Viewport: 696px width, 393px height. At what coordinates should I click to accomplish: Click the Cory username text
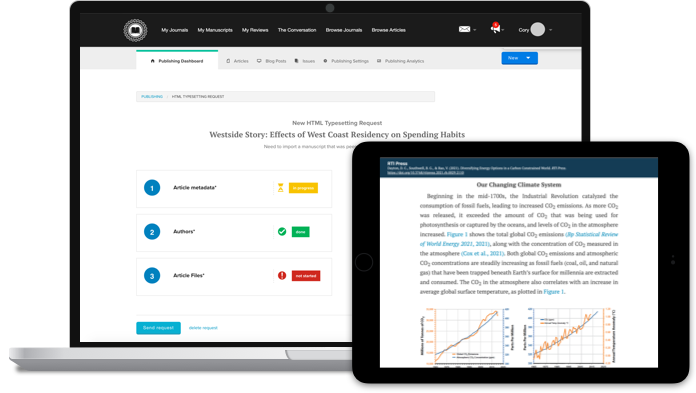523,30
